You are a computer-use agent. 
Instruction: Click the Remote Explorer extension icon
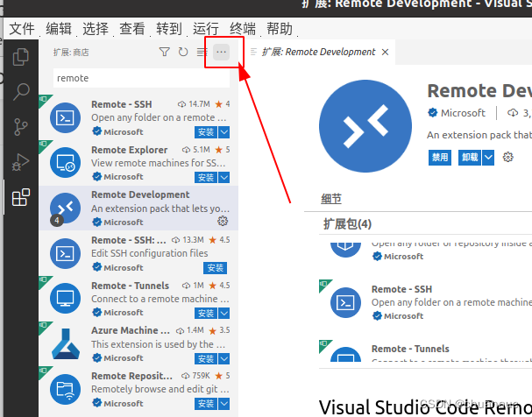pos(65,163)
